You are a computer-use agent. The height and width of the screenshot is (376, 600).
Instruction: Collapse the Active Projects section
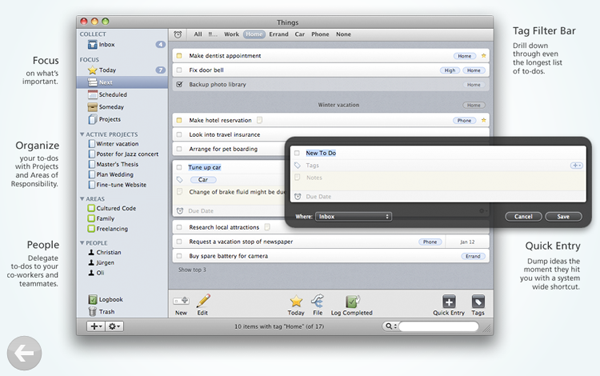click(x=82, y=135)
